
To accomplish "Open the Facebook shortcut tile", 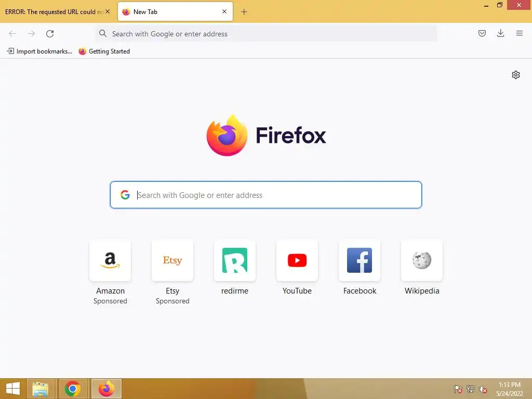I will pos(360,261).
